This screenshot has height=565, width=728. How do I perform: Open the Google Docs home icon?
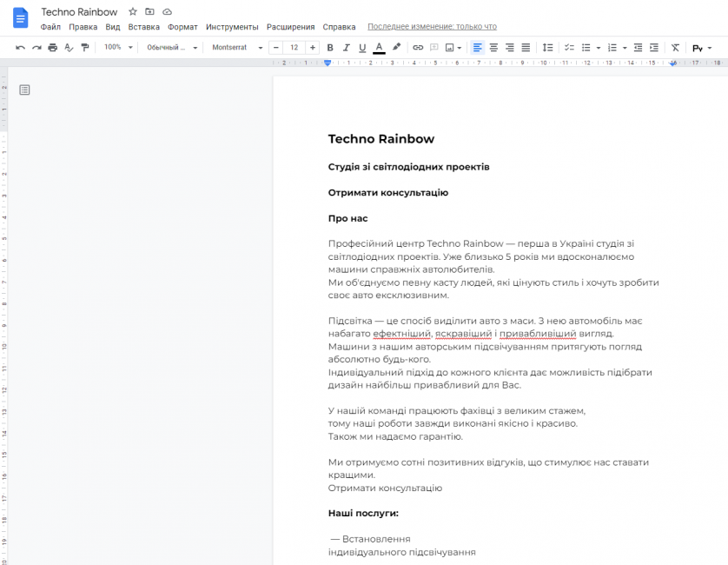coord(21,18)
